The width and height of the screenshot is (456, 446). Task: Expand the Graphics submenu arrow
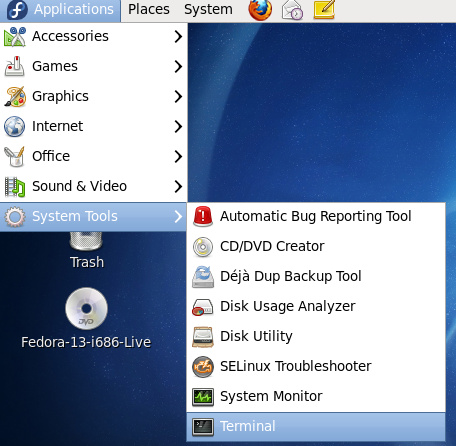click(x=178, y=96)
